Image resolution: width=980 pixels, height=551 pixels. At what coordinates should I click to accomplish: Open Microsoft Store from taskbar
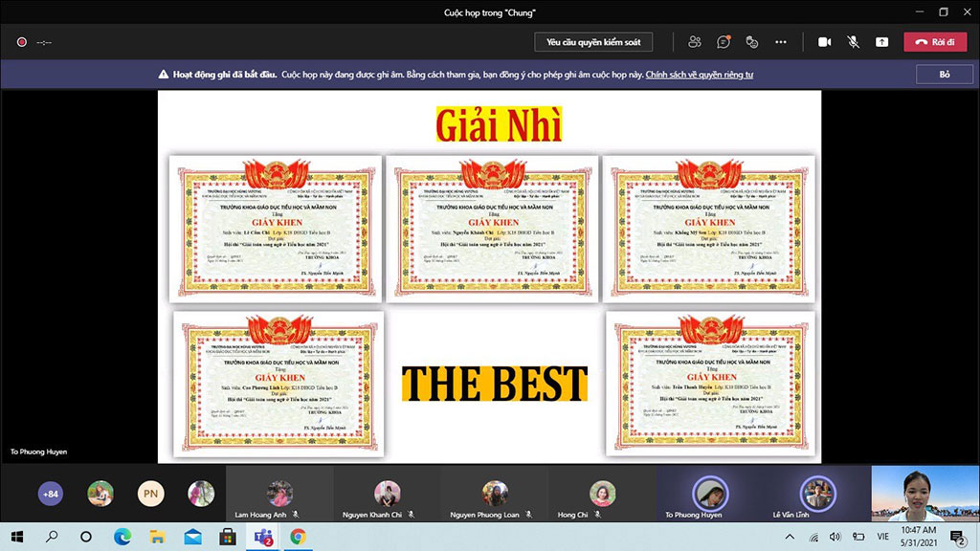pyautogui.click(x=228, y=537)
